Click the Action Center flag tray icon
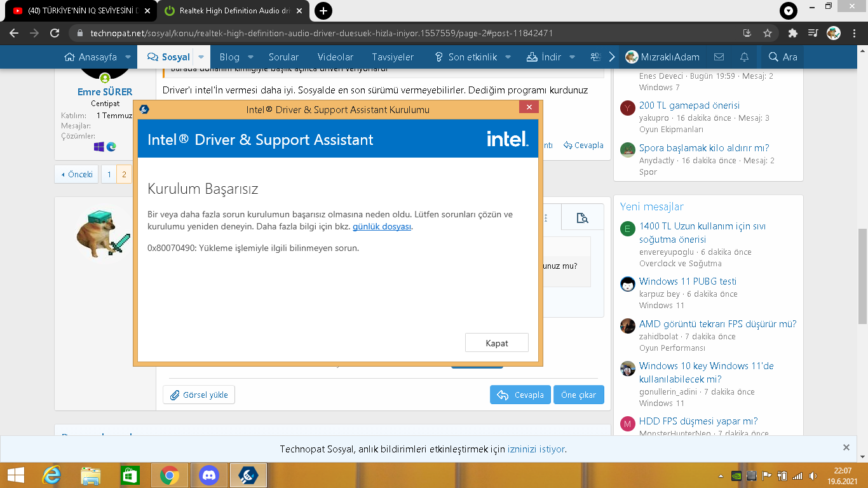 pos(767,475)
